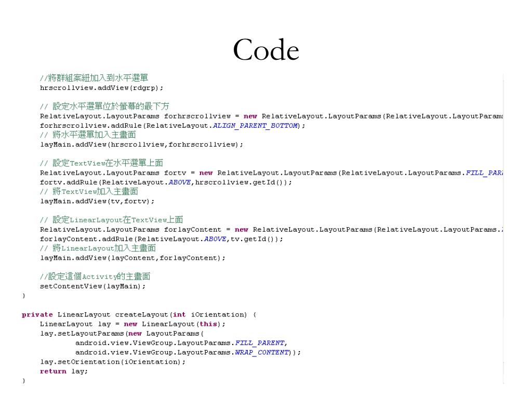
Task: Select the comment "//將群組案紐加入到水平選單"
Action: [94, 78]
